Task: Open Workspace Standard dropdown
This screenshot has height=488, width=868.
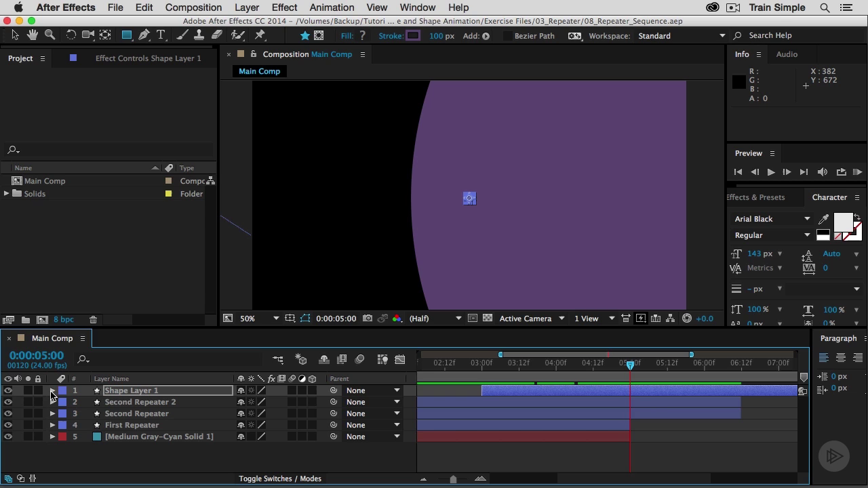Action: [x=681, y=36]
